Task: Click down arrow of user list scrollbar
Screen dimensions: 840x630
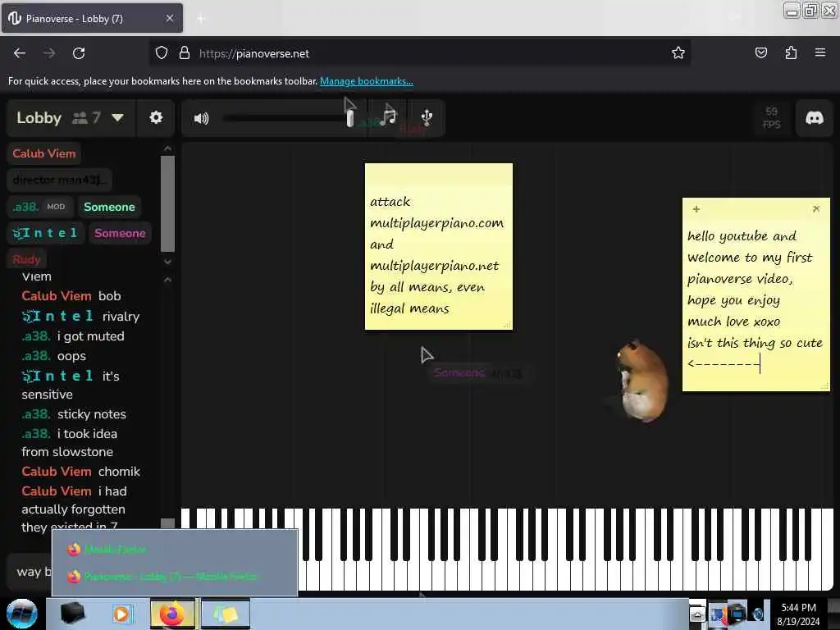Action: tap(167, 262)
